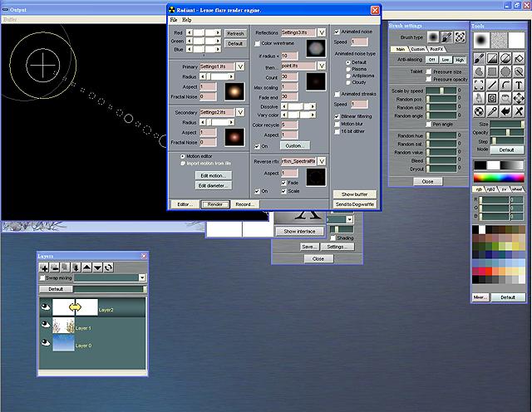Select the Text tool in Tools panel

point(520,84)
